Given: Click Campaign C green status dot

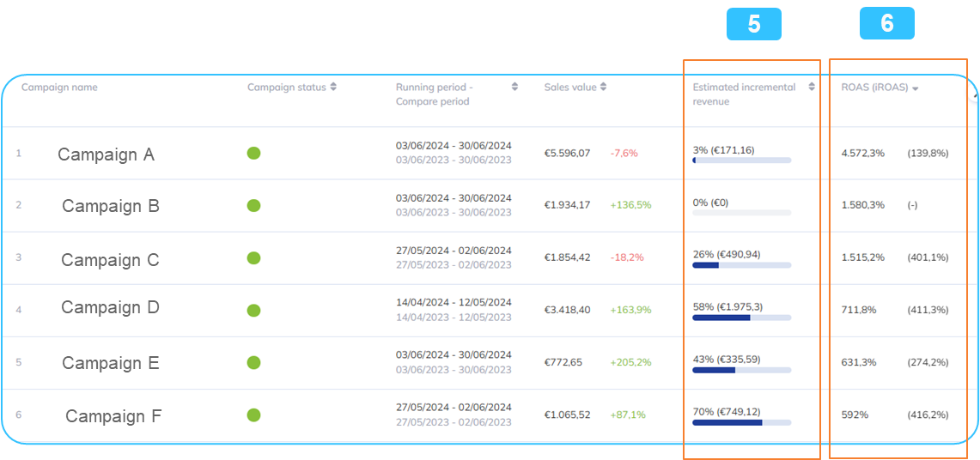Looking at the screenshot, I should tap(253, 257).
